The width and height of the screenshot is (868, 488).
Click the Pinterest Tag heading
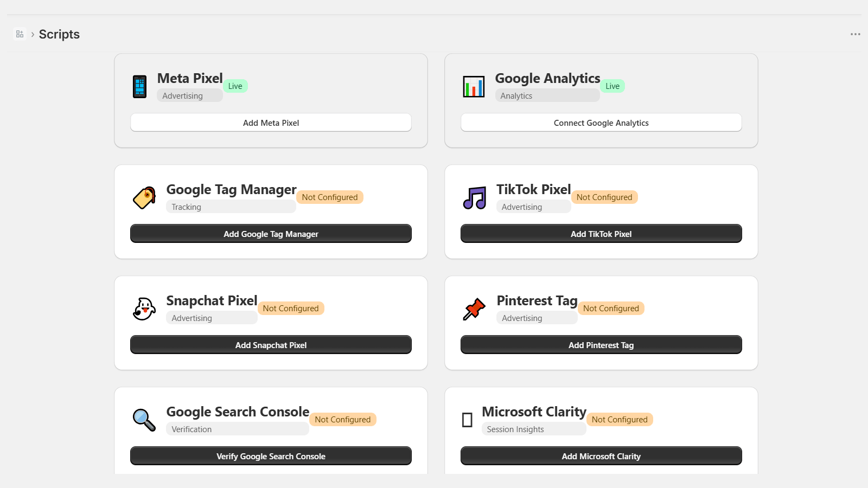point(537,300)
